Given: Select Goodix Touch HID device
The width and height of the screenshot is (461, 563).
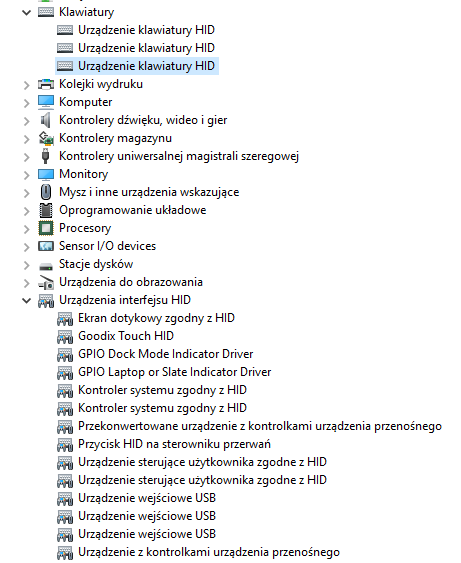Looking at the screenshot, I should tap(126, 336).
